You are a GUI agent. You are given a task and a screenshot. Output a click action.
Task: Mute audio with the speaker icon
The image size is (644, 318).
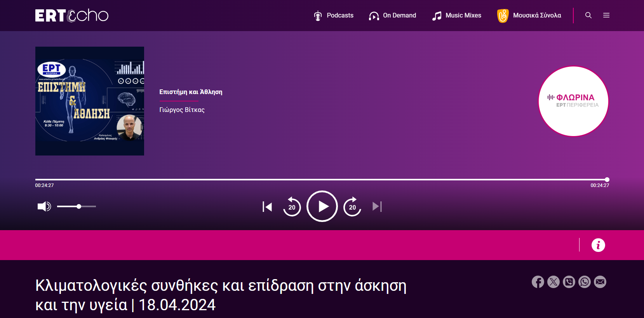click(44, 206)
